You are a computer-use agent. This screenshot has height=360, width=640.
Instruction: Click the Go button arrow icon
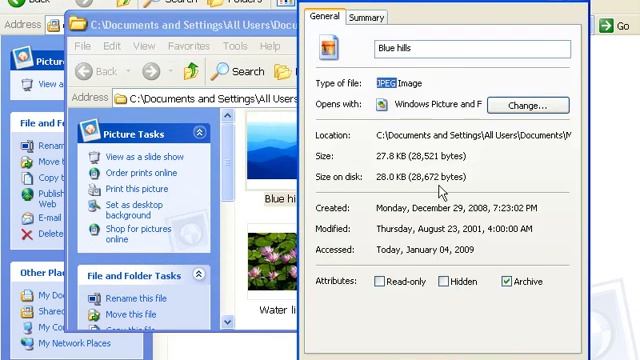(x=606, y=26)
